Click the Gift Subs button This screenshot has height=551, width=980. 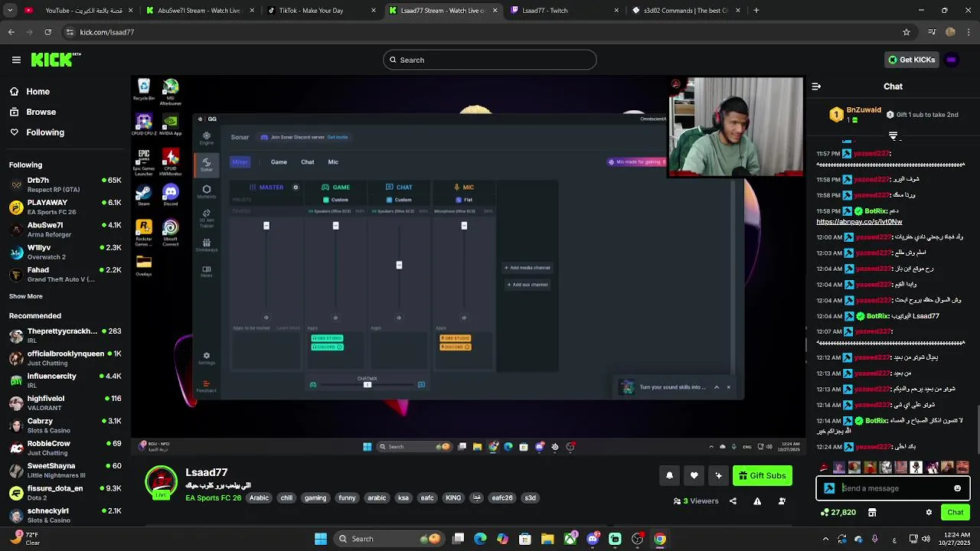pos(762,475)
